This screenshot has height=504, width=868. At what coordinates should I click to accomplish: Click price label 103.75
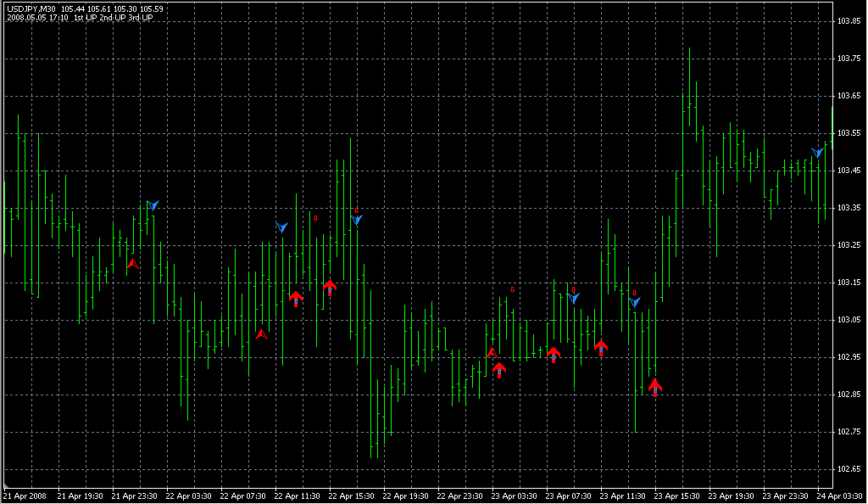click(x=849, y=59)
